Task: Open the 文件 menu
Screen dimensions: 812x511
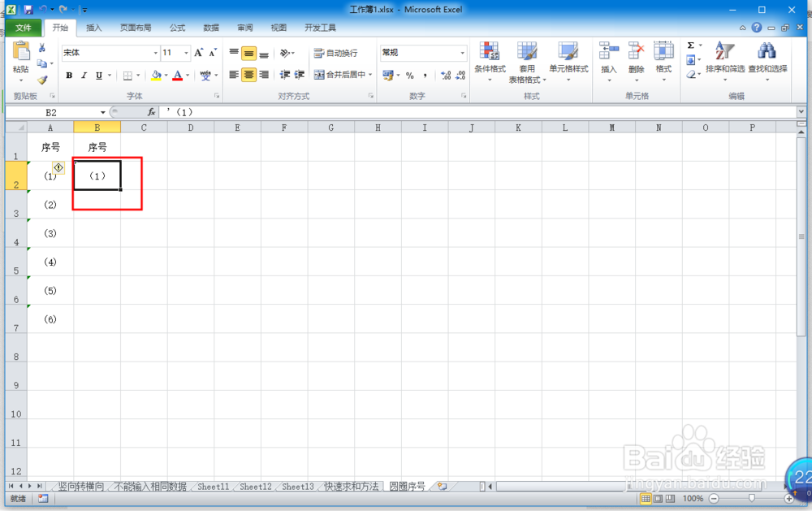Action: (x=24, y=26)
